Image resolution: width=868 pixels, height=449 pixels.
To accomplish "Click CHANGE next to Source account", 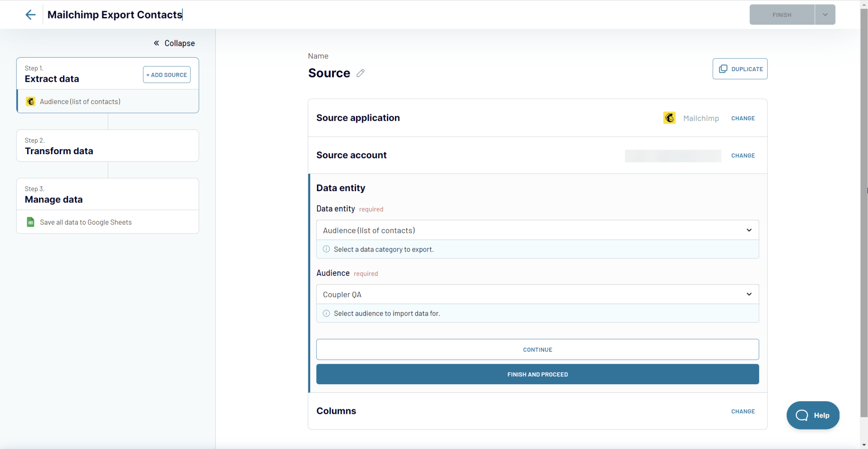I will click(743, 155).
